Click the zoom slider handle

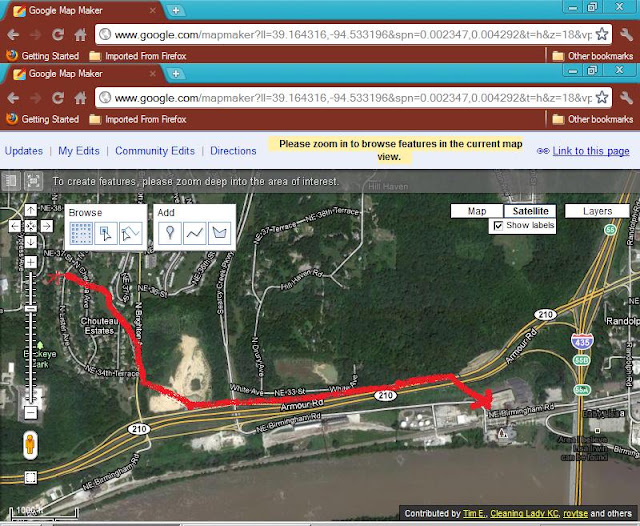tap(31, 308)
